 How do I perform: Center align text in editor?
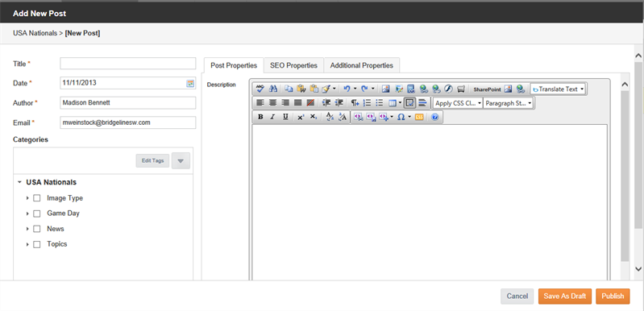coord(272,102)
